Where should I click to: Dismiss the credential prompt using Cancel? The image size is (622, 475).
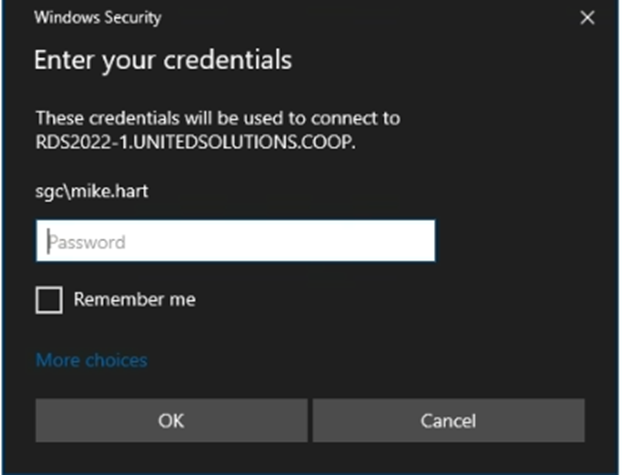[x=448, y=421]
